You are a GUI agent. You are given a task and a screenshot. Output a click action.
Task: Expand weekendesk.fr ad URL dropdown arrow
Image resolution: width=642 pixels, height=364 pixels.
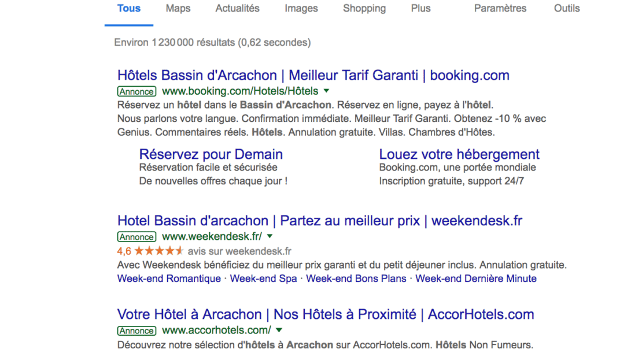270,236
